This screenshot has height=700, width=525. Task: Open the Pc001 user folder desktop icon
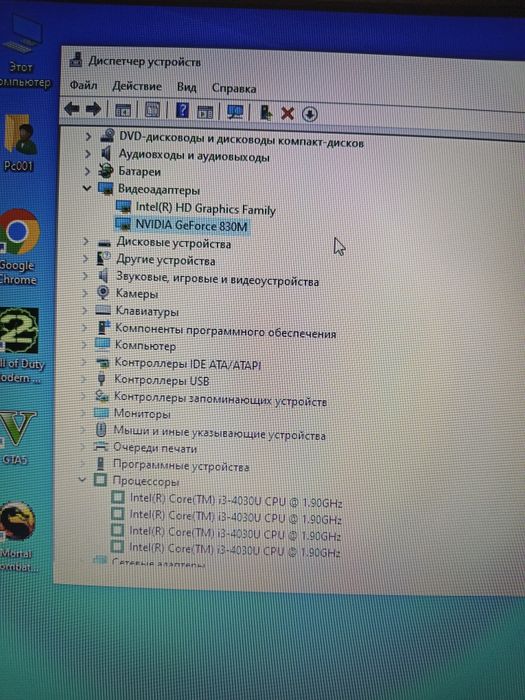click(20, 143)
